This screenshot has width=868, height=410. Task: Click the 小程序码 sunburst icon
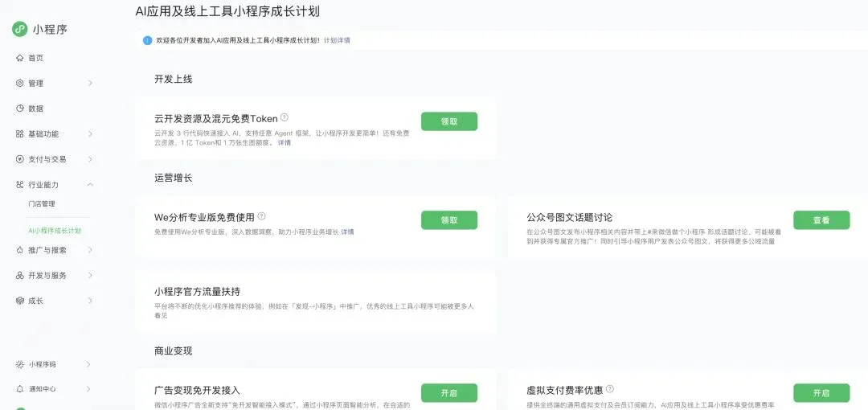[20, 364]
